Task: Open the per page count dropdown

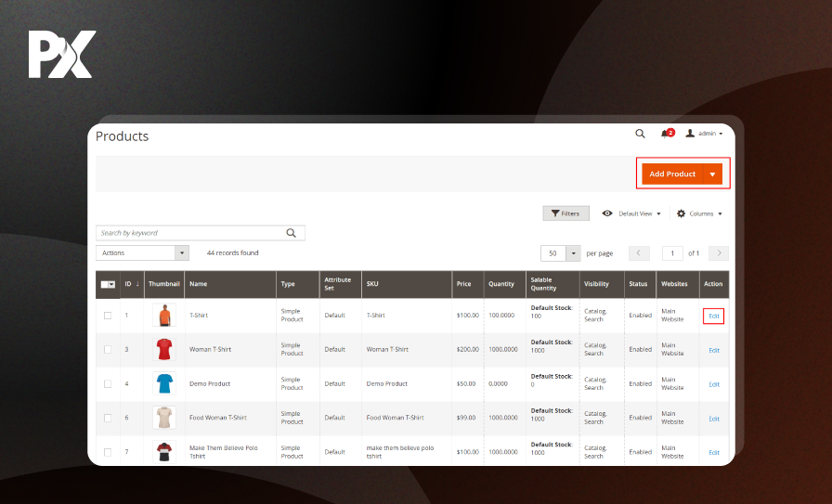Action: [x=574, y=253]
